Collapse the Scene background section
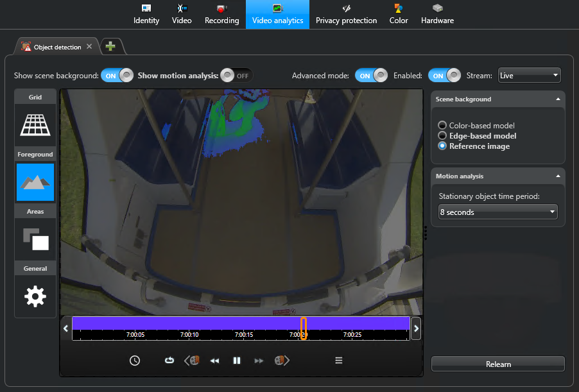Viewport: 579px width, 392px height. point(558,99)
